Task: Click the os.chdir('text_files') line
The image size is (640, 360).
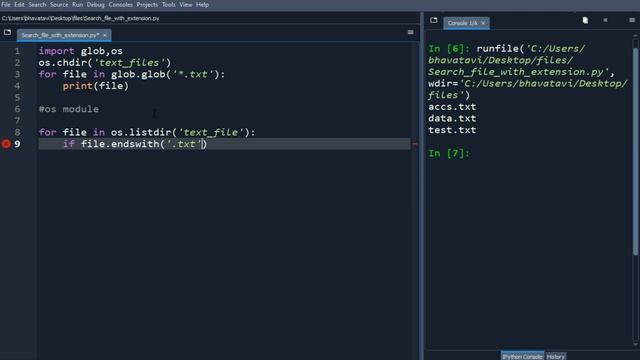Action: [x=104, y=62]
